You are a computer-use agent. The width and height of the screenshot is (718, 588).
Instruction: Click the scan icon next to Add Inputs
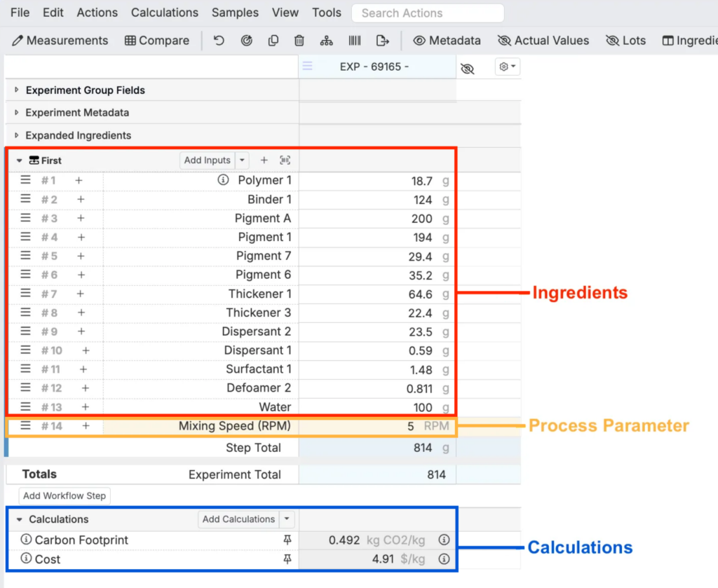point(285,160)
